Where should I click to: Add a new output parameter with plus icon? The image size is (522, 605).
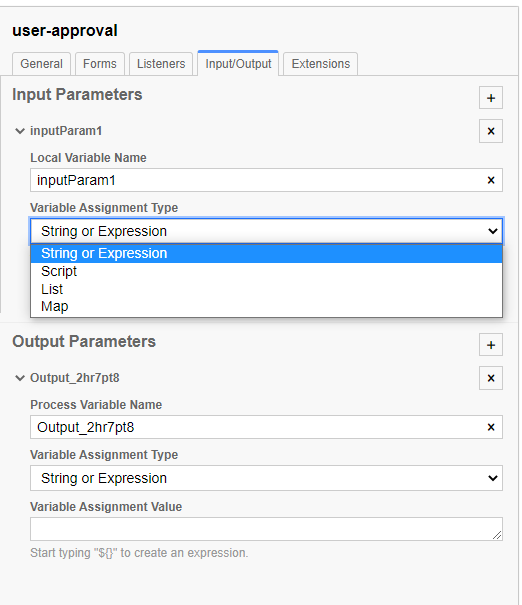point(490,345)
